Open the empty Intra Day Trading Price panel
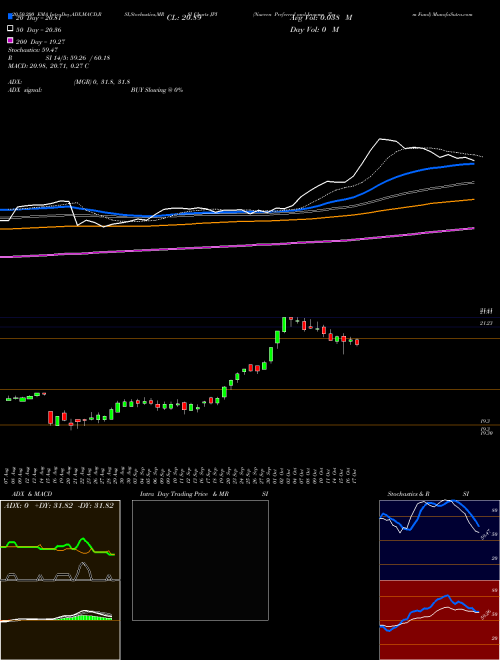 coord(200,560)
